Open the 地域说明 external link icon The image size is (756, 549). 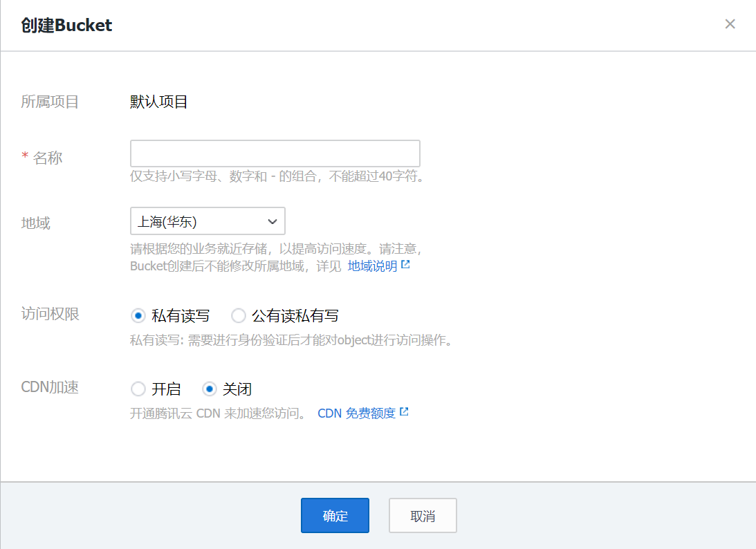[405, 263]
